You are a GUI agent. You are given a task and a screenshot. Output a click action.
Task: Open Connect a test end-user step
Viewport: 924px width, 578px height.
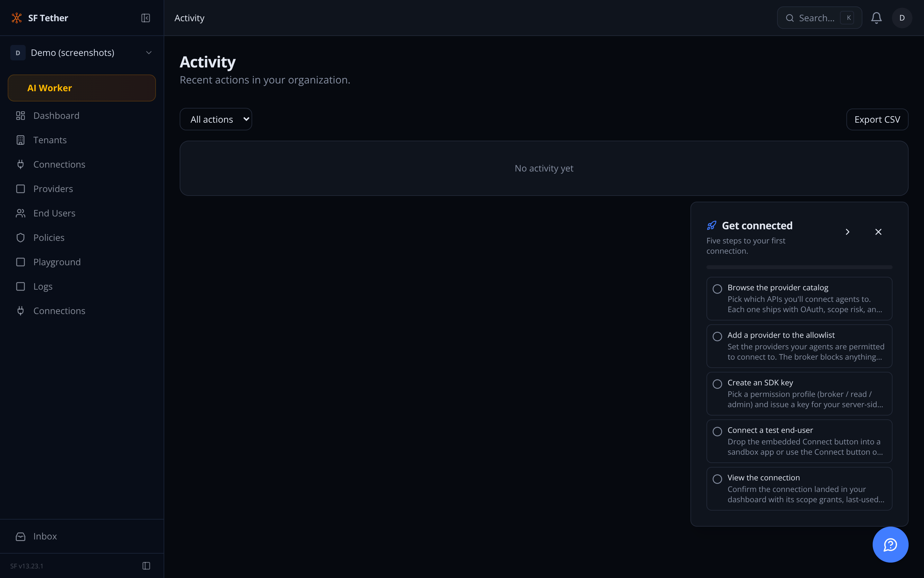coord(799,441)
